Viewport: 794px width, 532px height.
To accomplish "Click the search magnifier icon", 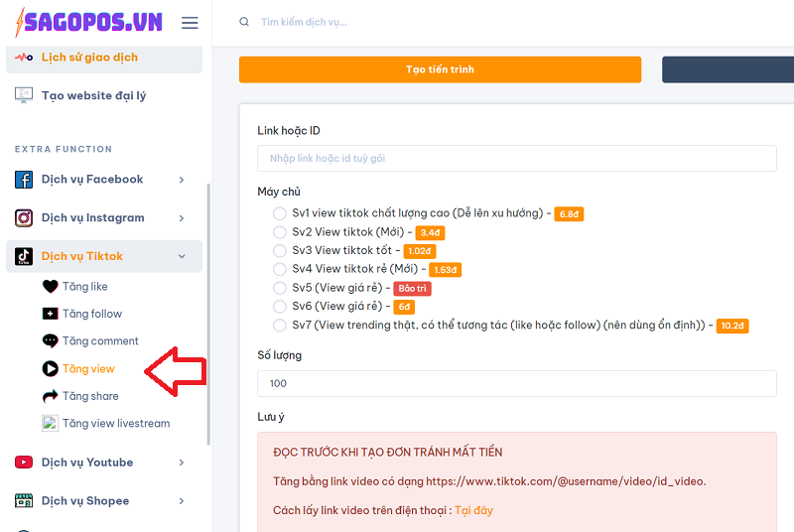I will click(x=243, y=22).
